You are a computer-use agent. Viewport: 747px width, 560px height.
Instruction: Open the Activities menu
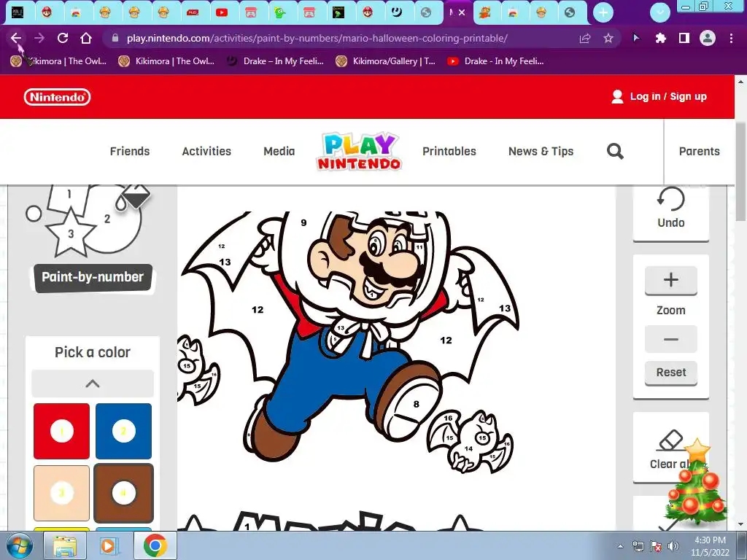(x=206, y=152)
